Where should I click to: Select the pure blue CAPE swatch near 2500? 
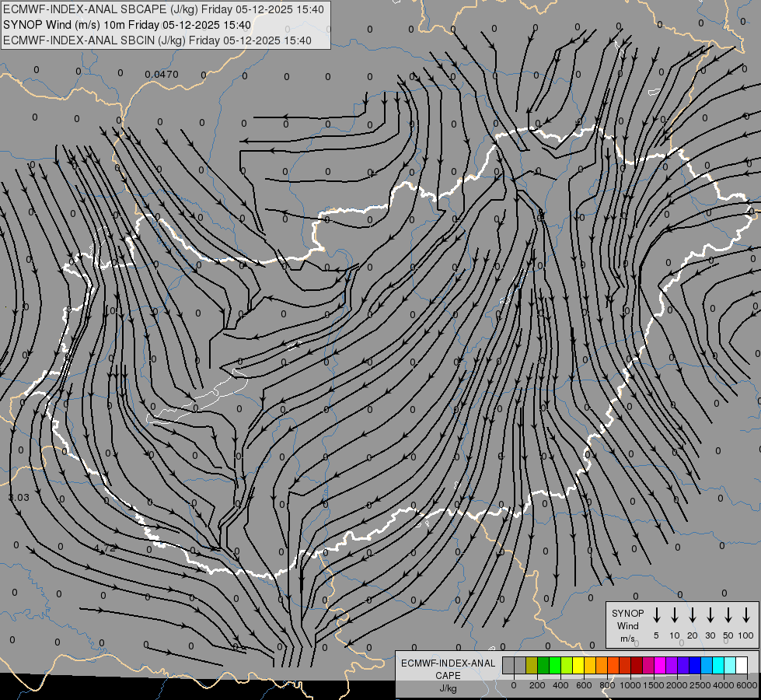[x=695, y=665]
